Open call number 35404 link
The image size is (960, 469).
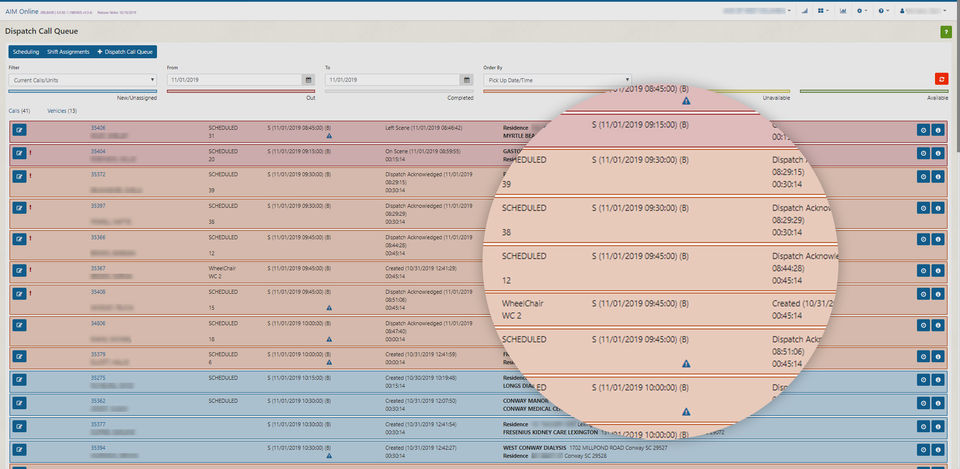click(98, 151)
